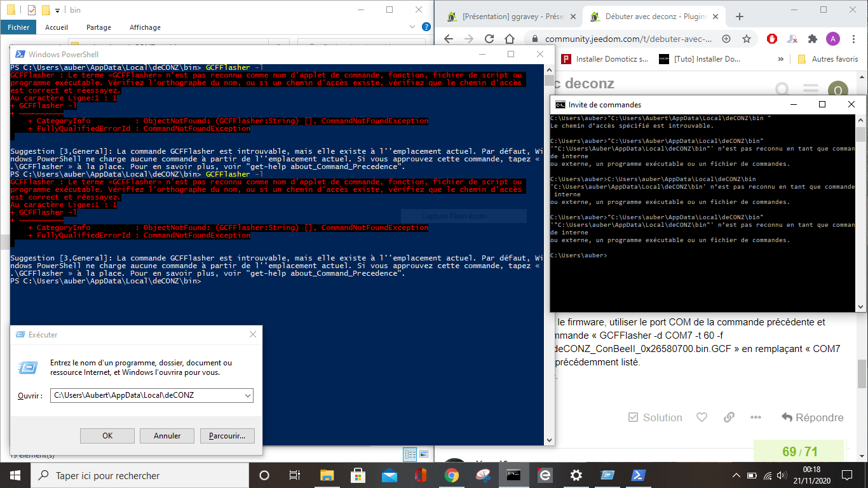Click Parcourir... in the Exécuter dialog

tap(227, 435)
